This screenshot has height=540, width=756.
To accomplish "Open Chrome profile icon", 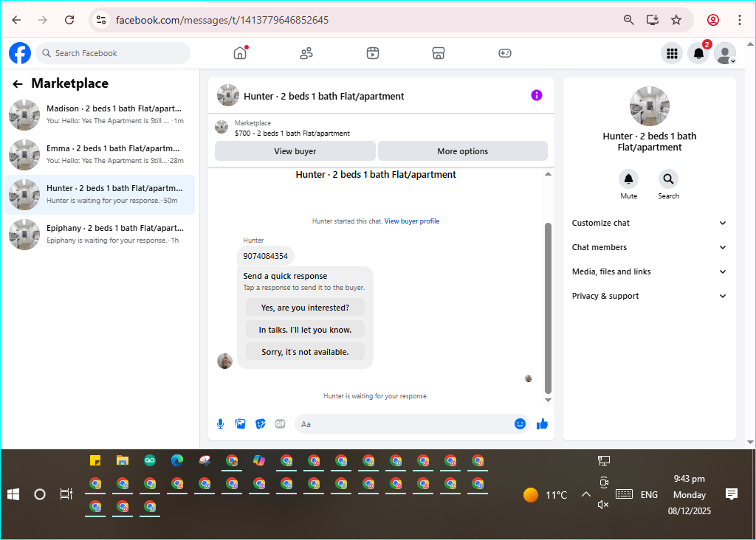I will pos(713,20).
